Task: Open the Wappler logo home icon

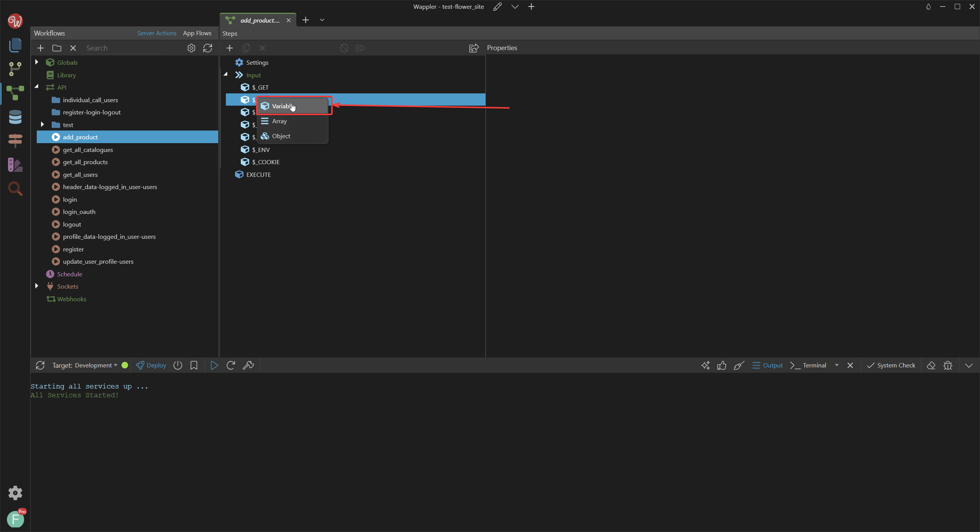Action: tap(15, 21)
